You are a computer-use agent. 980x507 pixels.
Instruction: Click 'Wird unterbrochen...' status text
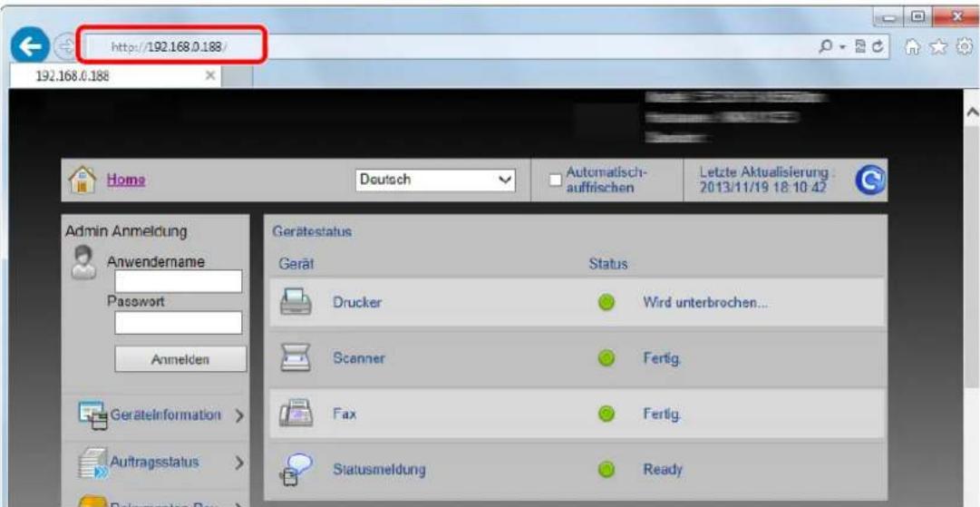pos(705,303)
